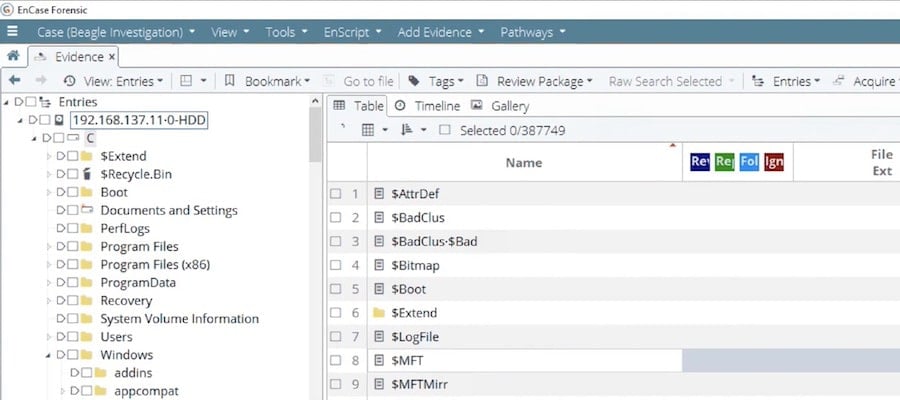Click the $MFT file icon in table

coord(378,360)
